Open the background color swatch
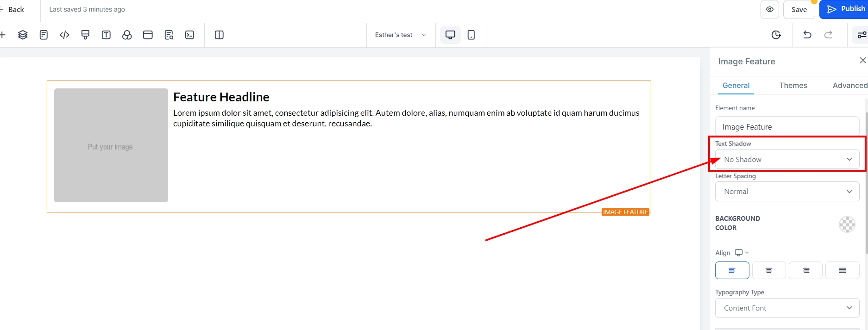This screenshot has height=330, width=868. 847,224
